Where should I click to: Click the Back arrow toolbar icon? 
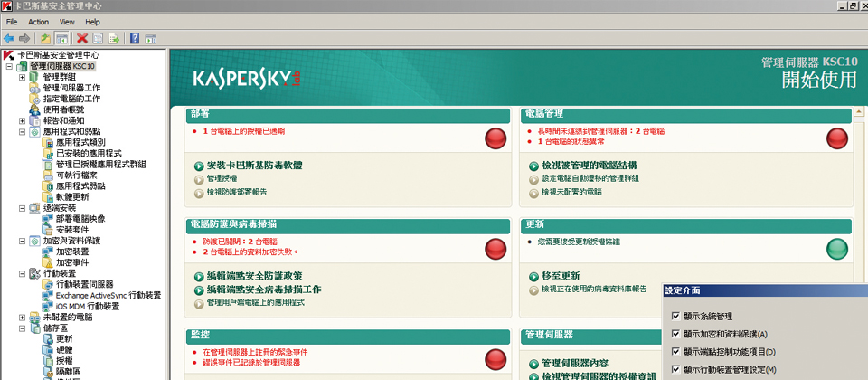point(9,38)
